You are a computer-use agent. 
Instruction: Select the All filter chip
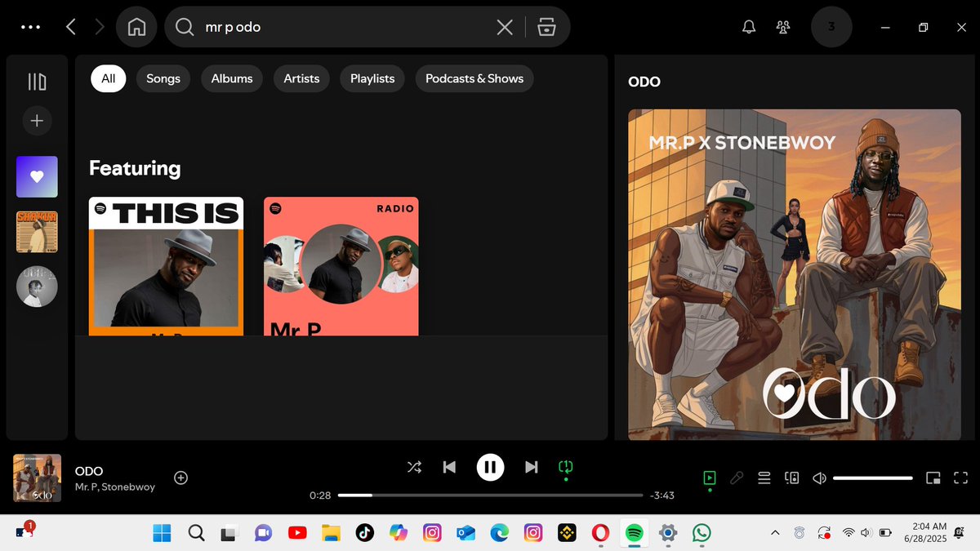pos(109,78)
